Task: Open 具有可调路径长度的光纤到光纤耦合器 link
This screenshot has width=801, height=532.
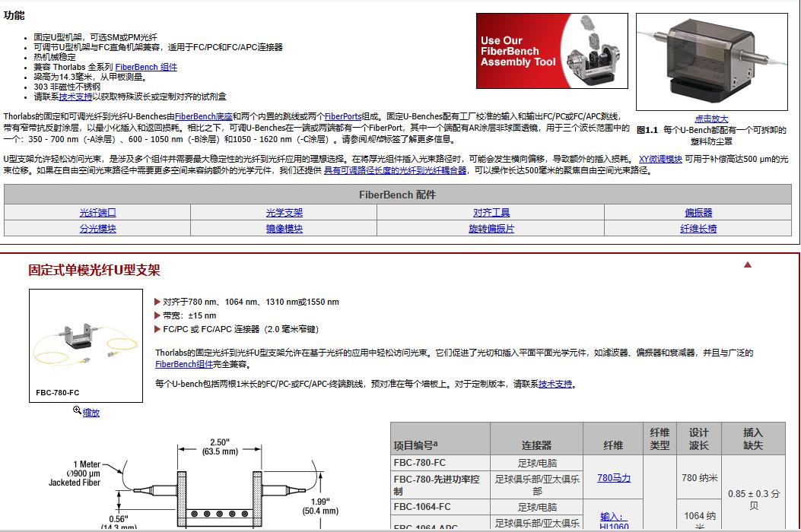Action: point(395,170)
